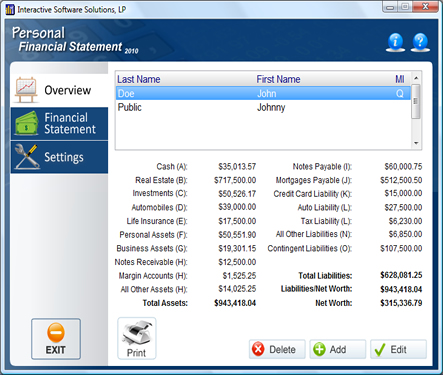
Task: Click the Notes Payable value $60,000.75
Action: click(x=403, y=166)
